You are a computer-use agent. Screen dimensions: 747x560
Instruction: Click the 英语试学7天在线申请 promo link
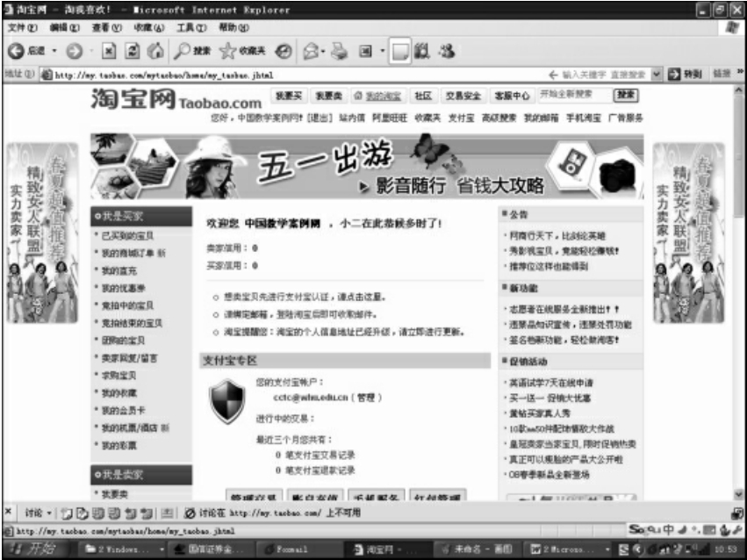click(551, 383)
